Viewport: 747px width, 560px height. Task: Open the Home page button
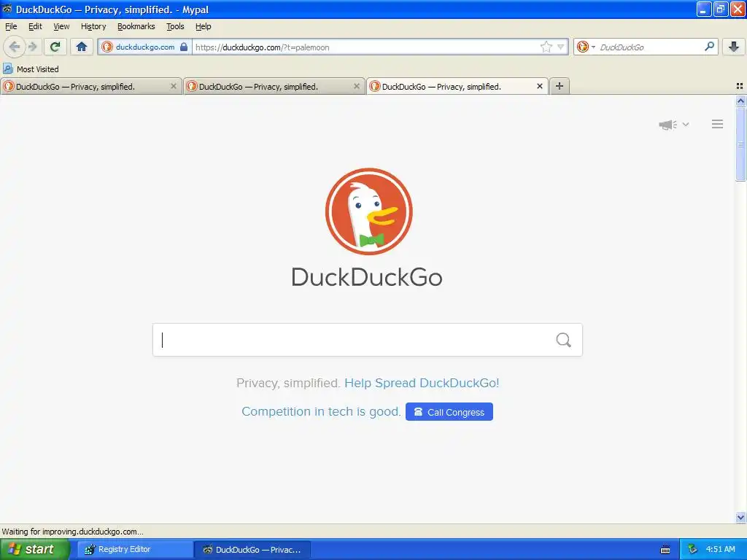[82, 47]
